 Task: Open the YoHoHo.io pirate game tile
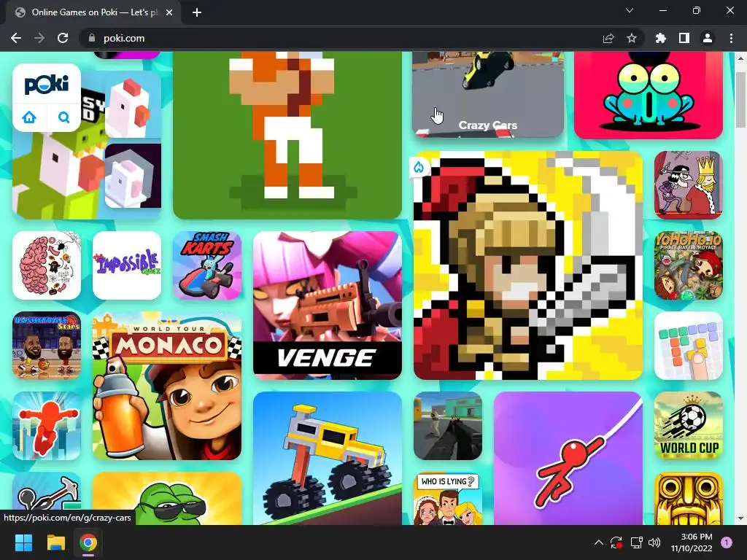point(689,265)
